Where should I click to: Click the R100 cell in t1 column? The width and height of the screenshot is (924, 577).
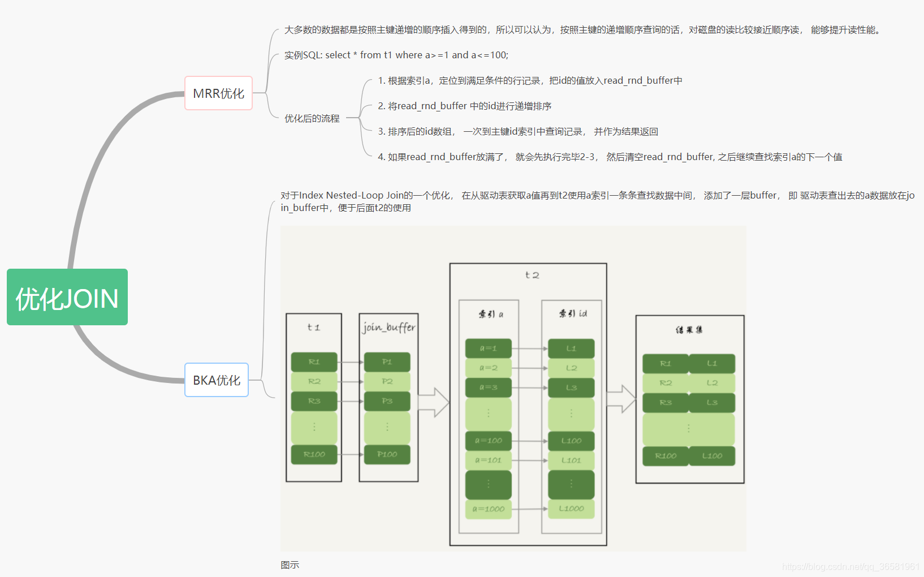(x=314, y=454)
